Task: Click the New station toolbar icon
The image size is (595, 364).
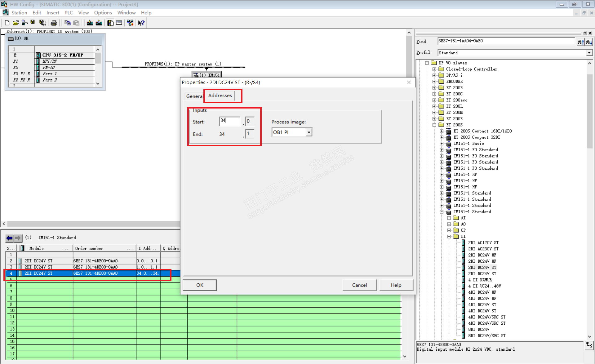Action: coord(7,23)
